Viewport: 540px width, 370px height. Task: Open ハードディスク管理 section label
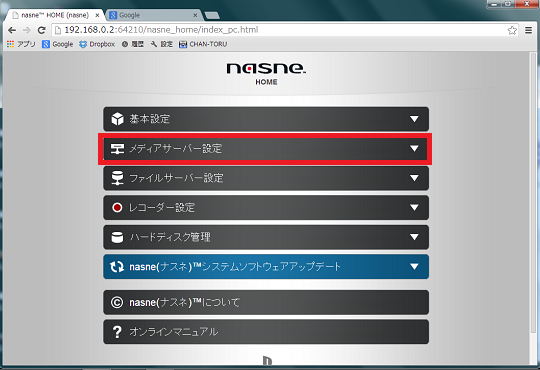click(x=170, y=237)
